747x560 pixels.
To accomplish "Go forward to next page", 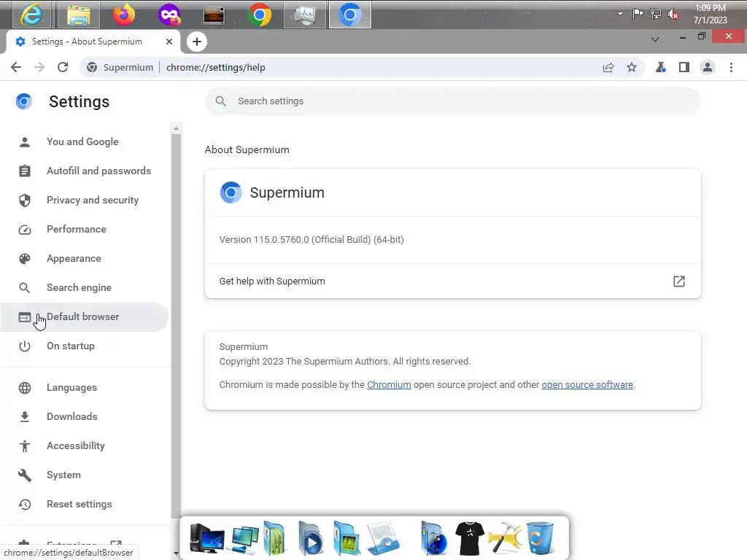I will (x=39, y=67).
